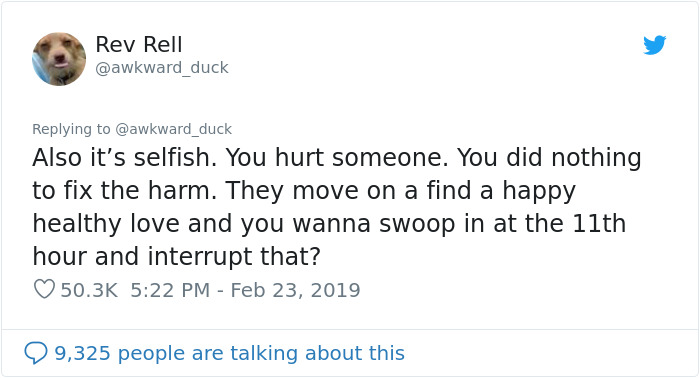
Task: Click the 'Replying to' label text
Action: 71,129
